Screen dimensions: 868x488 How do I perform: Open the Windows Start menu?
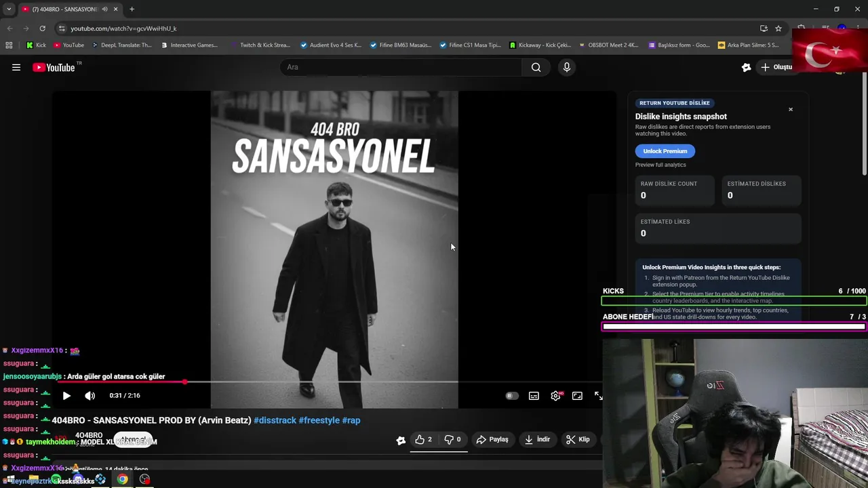(9, 479)
